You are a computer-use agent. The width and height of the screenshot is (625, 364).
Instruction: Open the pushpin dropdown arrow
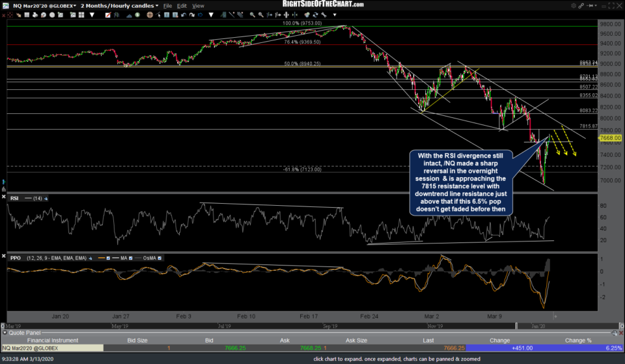click(x=596, y=6)
